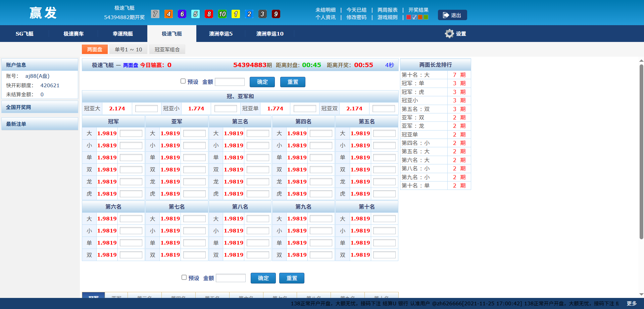This screenshot has height=309, width=644.
Task: Choose the green theme color swatch
Action: pos(426,17)
